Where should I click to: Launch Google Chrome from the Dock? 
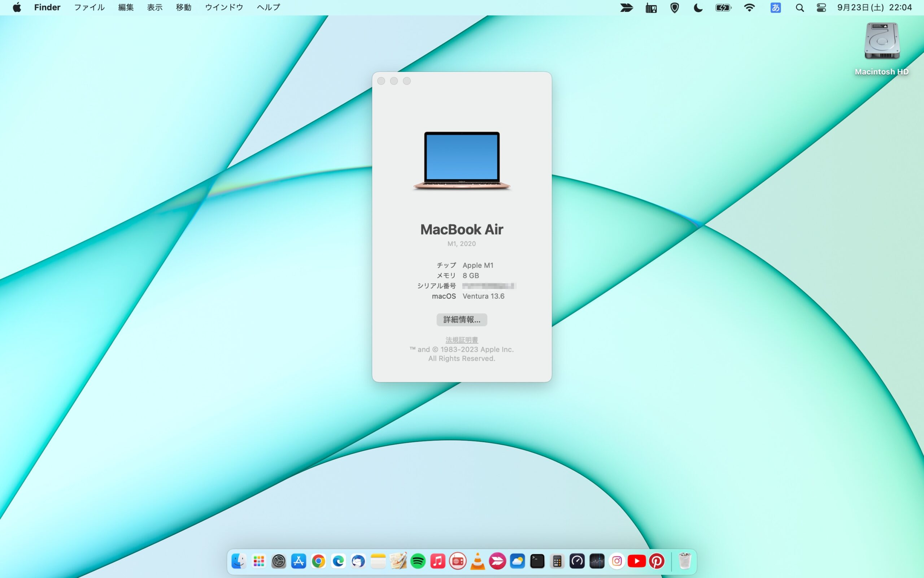[318, 561]
